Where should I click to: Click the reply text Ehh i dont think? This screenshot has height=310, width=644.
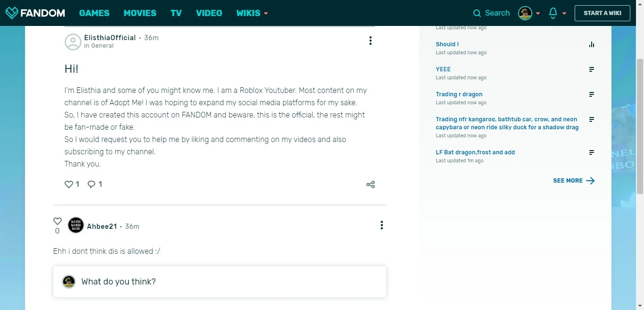pos(107,251)
